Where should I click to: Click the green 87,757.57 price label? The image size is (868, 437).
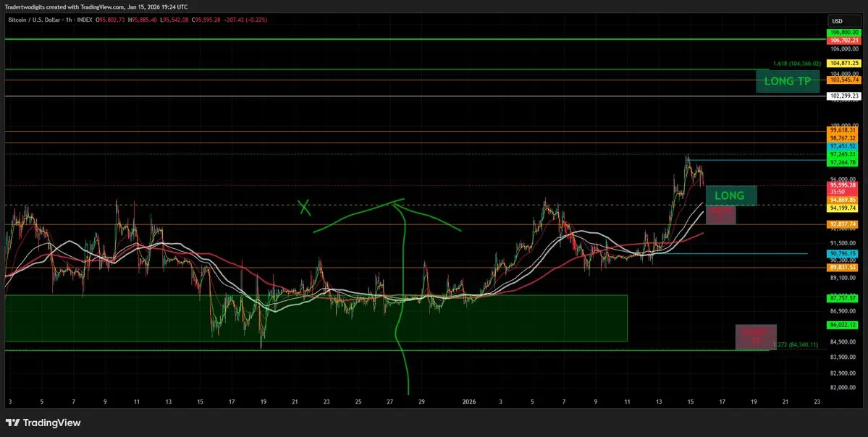843,297
